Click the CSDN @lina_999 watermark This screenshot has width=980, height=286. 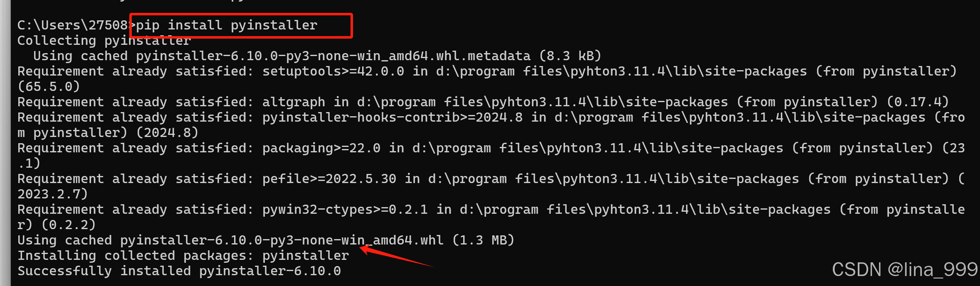pos(905,270)
